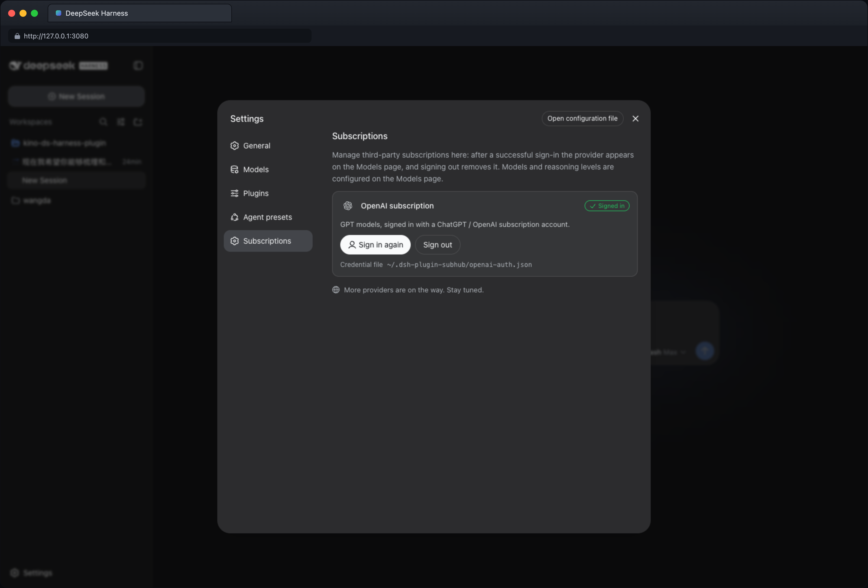This screenshot has height=588, width=868.
Task: Click the user icon in Sign in again
Action: tap(352, 245)
